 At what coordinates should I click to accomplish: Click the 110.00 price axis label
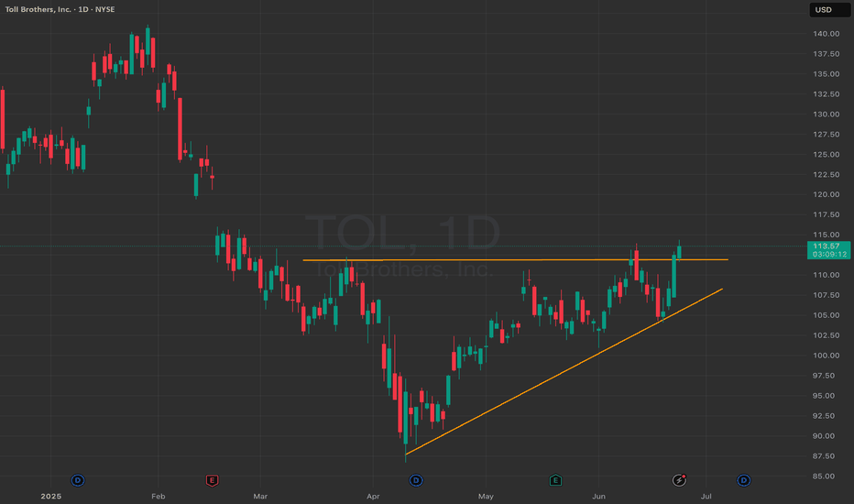point(826,275)
